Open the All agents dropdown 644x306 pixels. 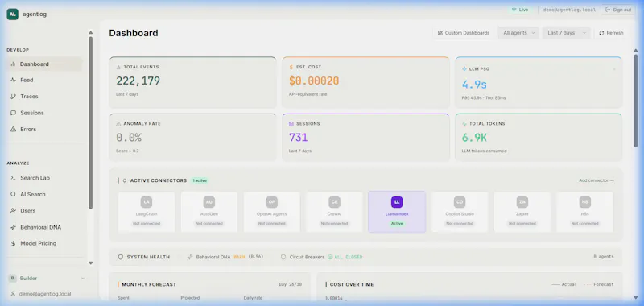518,33
